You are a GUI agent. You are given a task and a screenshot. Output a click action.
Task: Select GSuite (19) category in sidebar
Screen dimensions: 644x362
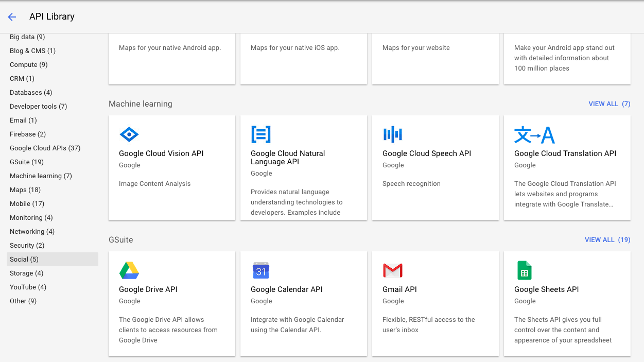pyautogui.click(x=27, y=162)
